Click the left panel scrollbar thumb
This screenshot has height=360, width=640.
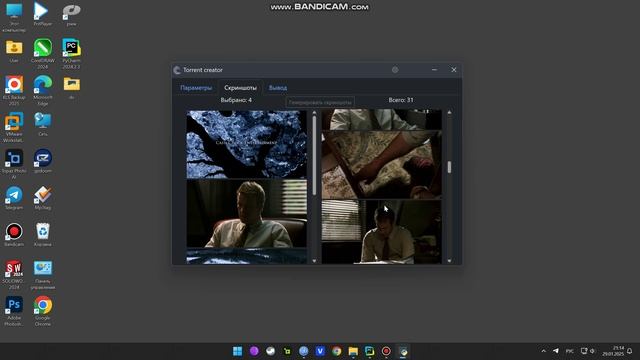coord(314,156)
